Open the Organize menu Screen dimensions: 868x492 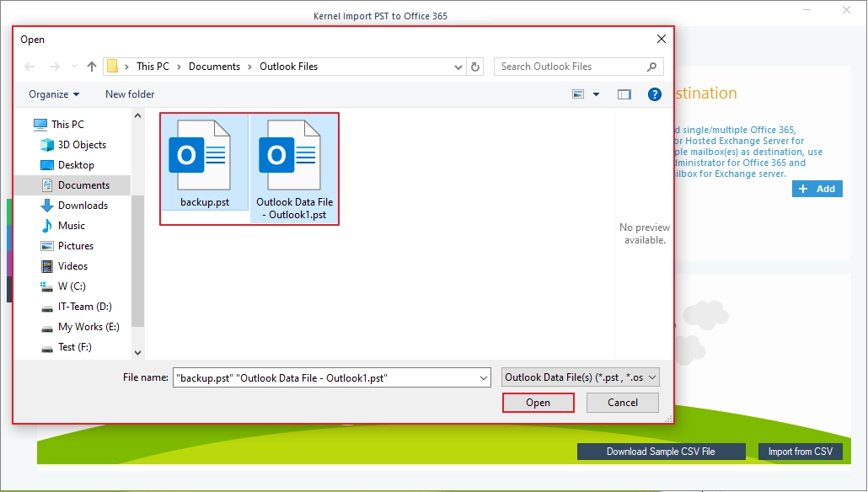tap(54, 94)
